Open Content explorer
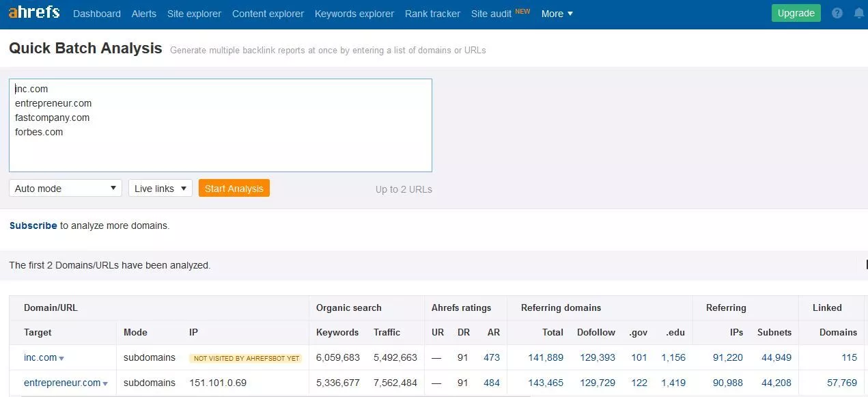Image resolution: width=868 pixels, height=397 pixels. (x=268, y=14)
